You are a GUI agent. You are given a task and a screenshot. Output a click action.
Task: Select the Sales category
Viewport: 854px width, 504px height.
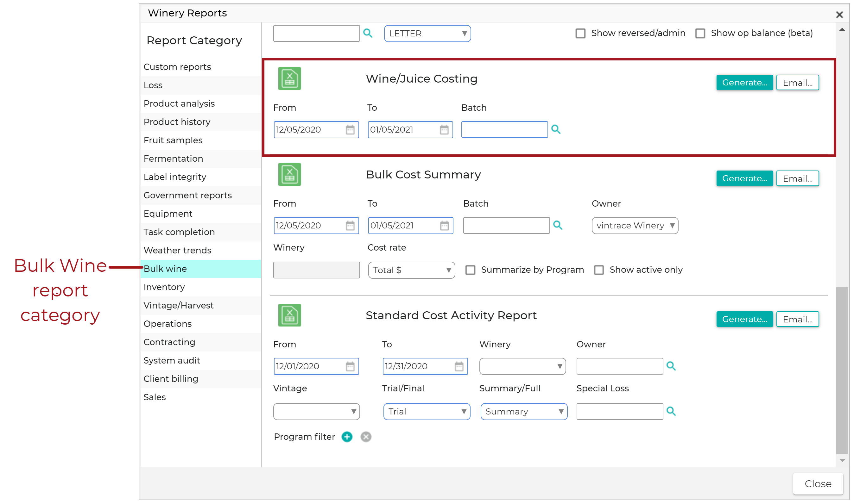click(200, 397)
